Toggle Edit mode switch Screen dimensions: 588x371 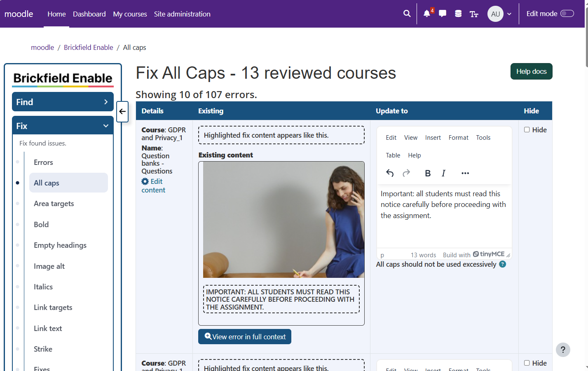(567, 14)
